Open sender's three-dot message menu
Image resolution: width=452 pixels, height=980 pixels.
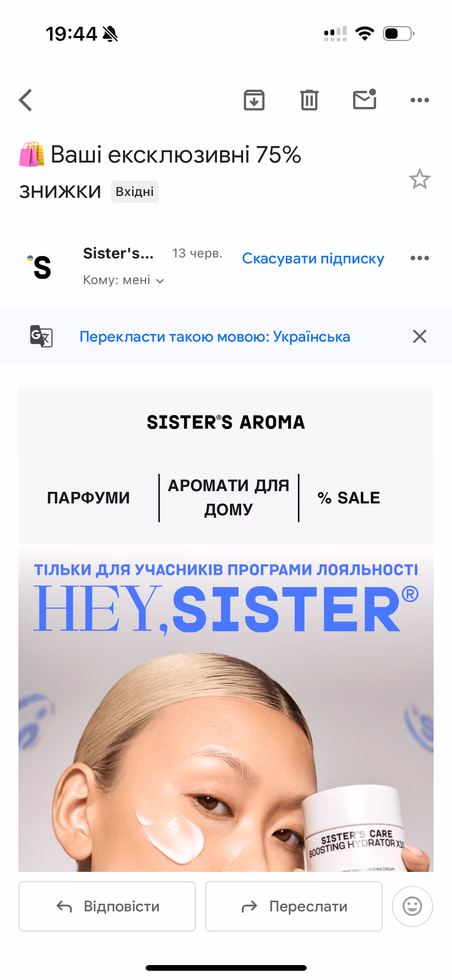419,258
